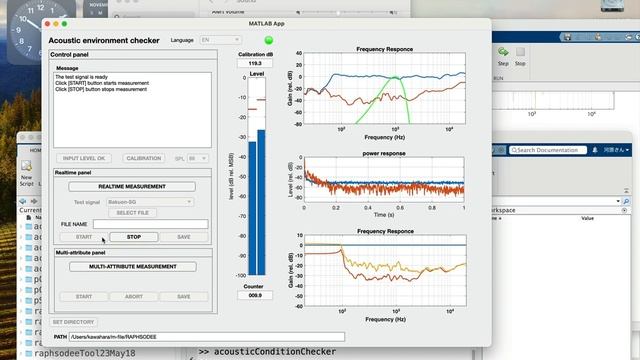Click the REALTIME MEASUREMENT button
640x360 pixels.
[132, 187]
